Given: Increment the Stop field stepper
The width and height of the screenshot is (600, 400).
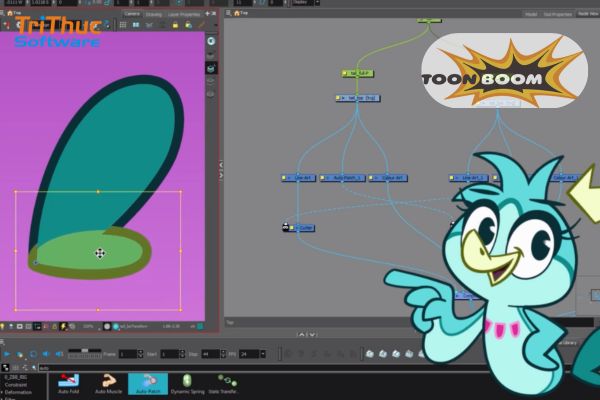Looking at the screenshot, I should (223, 352).
